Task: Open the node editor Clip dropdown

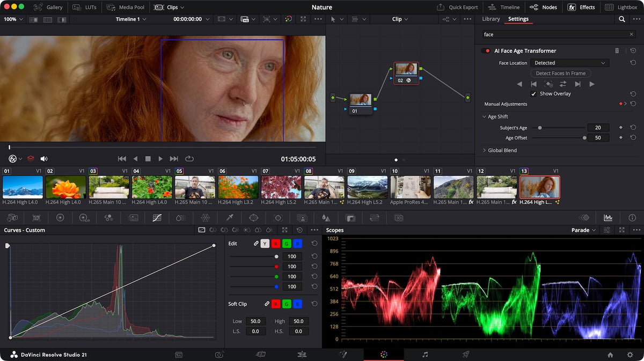Action: point(400,19)
